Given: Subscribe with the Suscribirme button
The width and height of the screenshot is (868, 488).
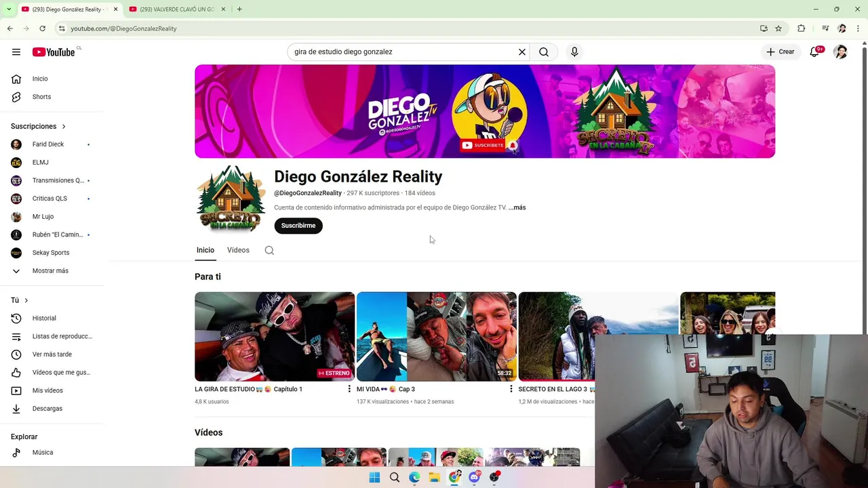Looking at the screenshot, I should 298,226.
